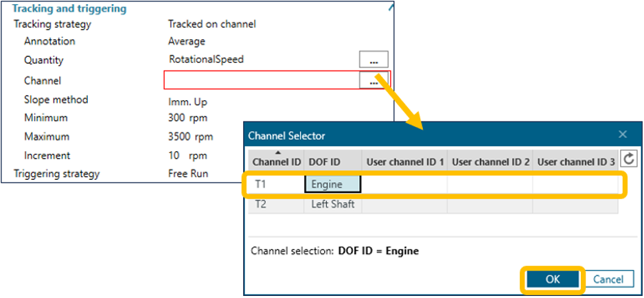Click the refresh icon in Channel Selector
The width and height of the screenshot is (644, 298).
point(628,160)
